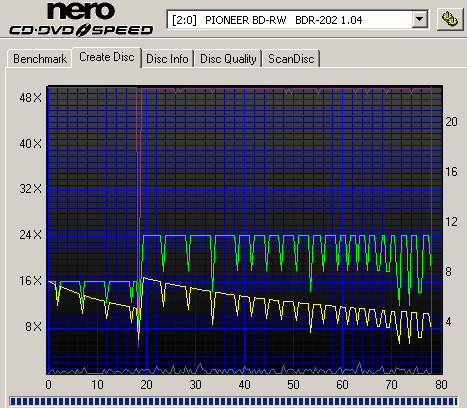Click the Nero CD-DVD Speed logo
This screenshot has height=408, width=467.
(81, 19)
